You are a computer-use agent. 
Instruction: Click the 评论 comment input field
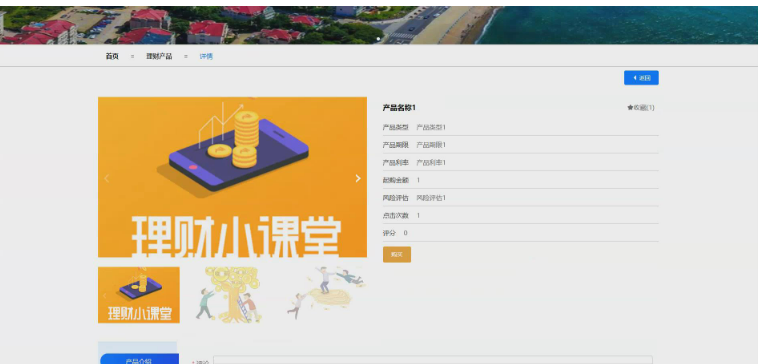click(x=433, y=360)
